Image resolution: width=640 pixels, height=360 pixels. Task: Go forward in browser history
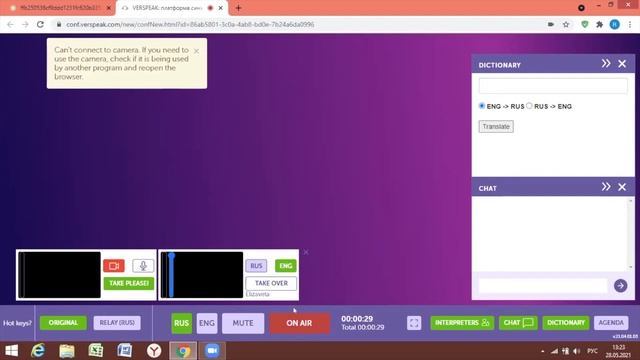pos(25,24)
